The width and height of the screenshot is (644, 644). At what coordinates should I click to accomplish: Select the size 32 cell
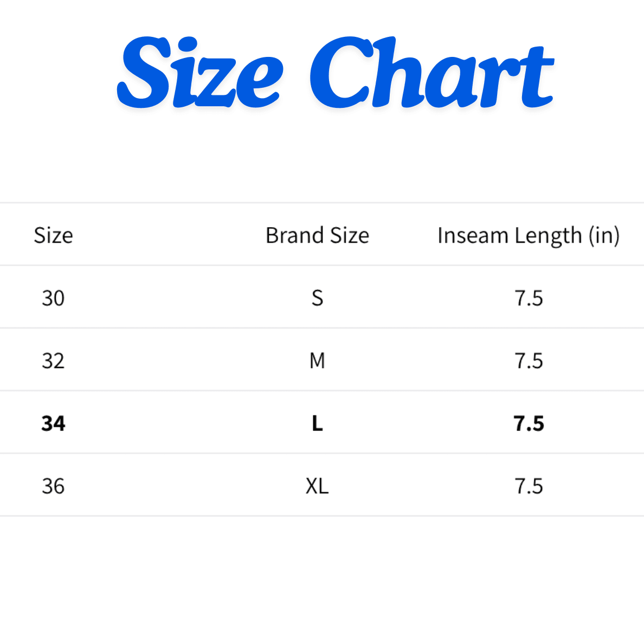point(53,360)
